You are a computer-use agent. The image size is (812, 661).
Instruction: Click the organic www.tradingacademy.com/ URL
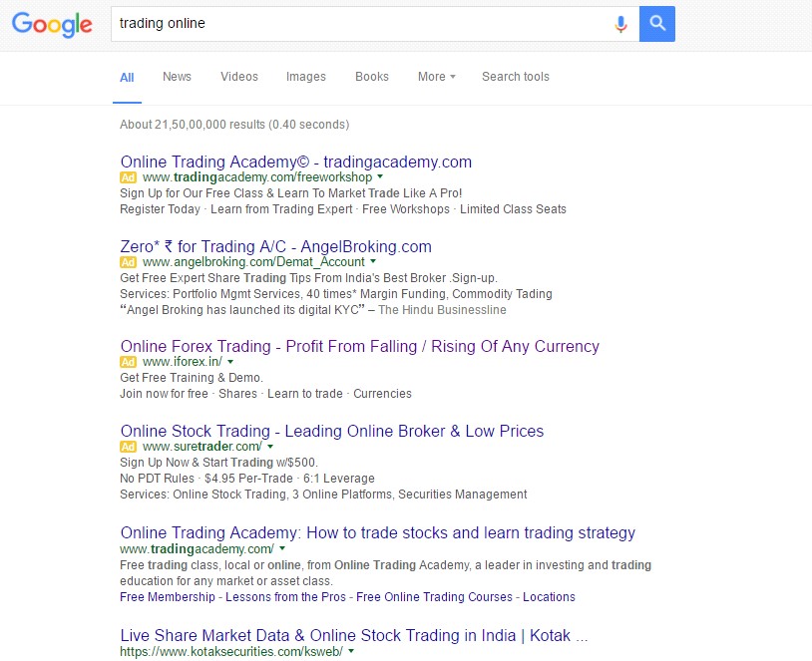pyautogui.click(x=197, y=548)
